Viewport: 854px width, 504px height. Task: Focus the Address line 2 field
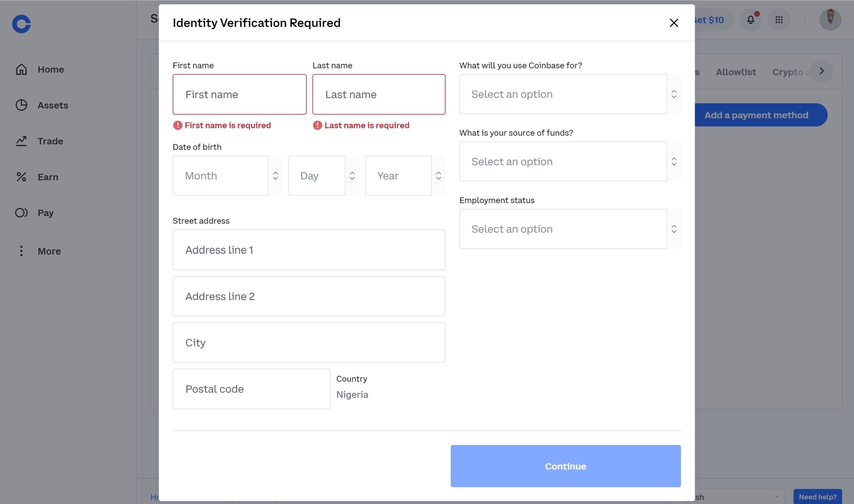309,296
